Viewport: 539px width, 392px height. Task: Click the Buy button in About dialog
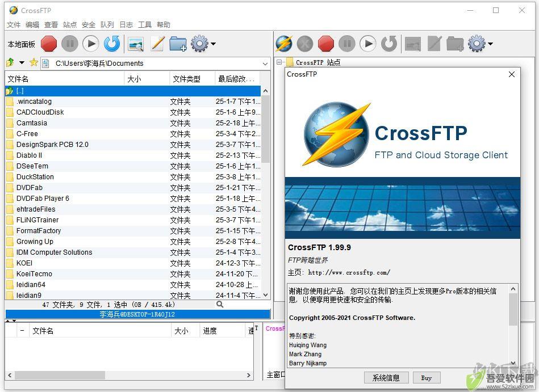tap(426, 378)
